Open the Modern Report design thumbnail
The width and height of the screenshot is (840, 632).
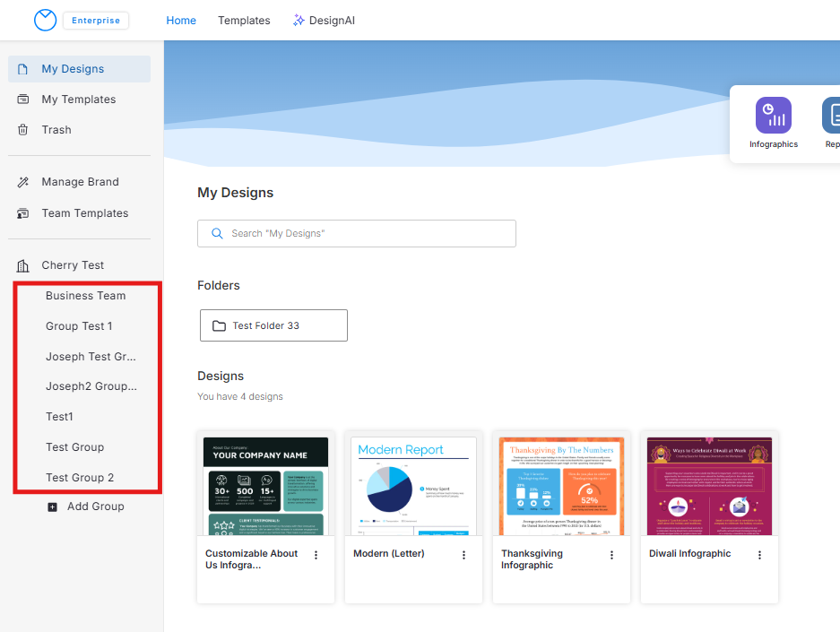[413, 485]
